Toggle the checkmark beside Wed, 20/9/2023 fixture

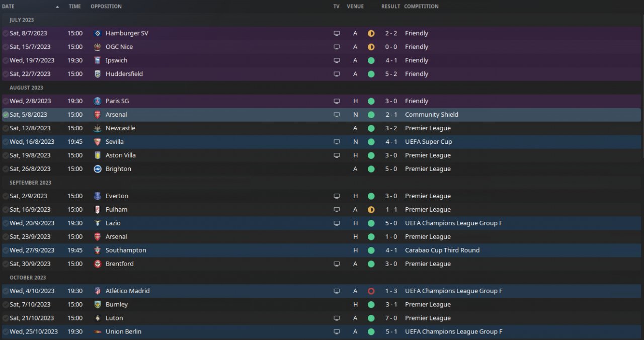[6, 223]
